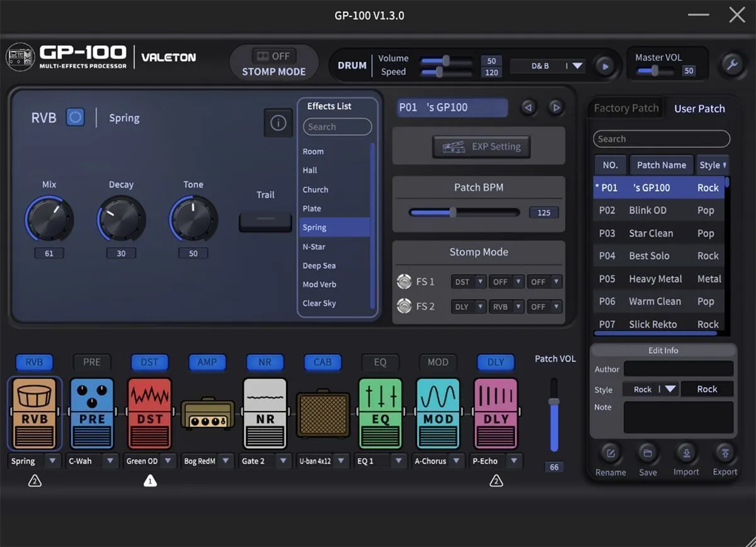Go to the next patch arrow
The width and height of the screenshot is (756, 547).
pyautogui.click(x=556, y=108)
